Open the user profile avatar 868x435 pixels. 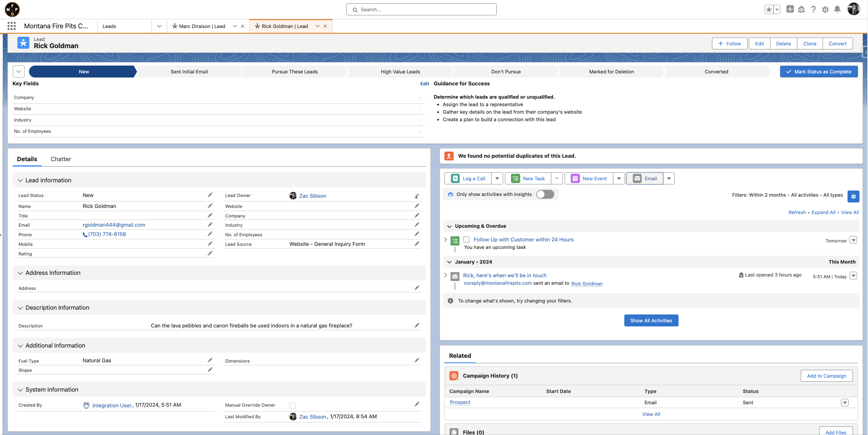coord(854,9)
